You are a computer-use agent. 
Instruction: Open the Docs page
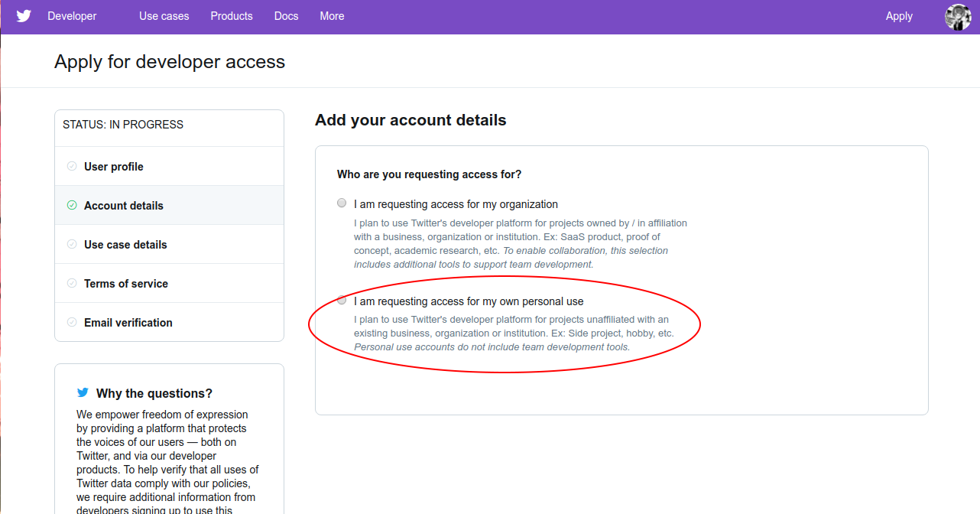(286, 15)
